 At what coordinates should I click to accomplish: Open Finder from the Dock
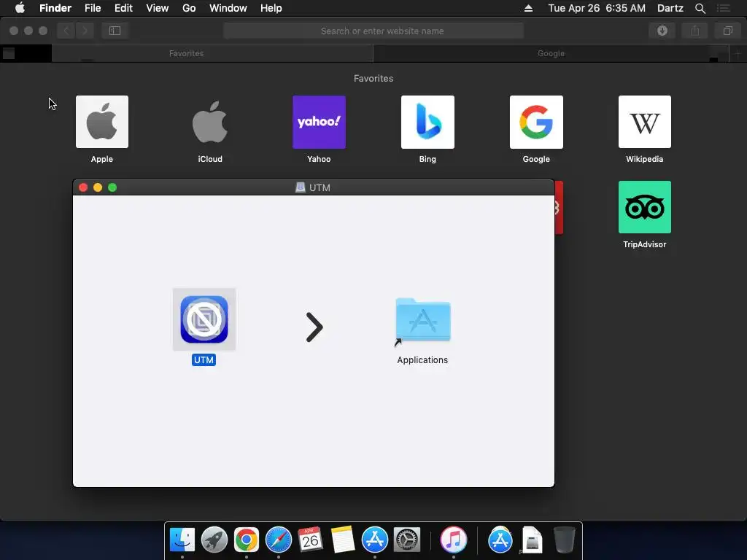tap(182, 540)
